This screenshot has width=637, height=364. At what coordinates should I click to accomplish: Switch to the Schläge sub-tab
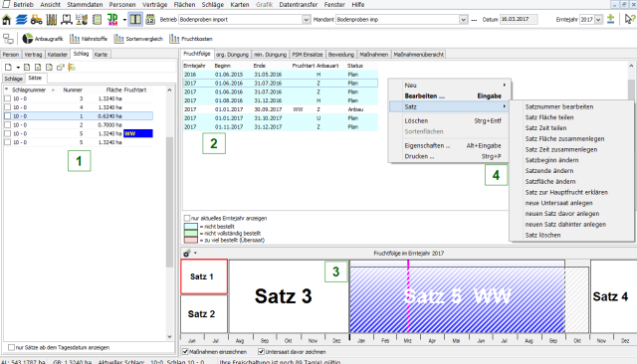point(13,79)
